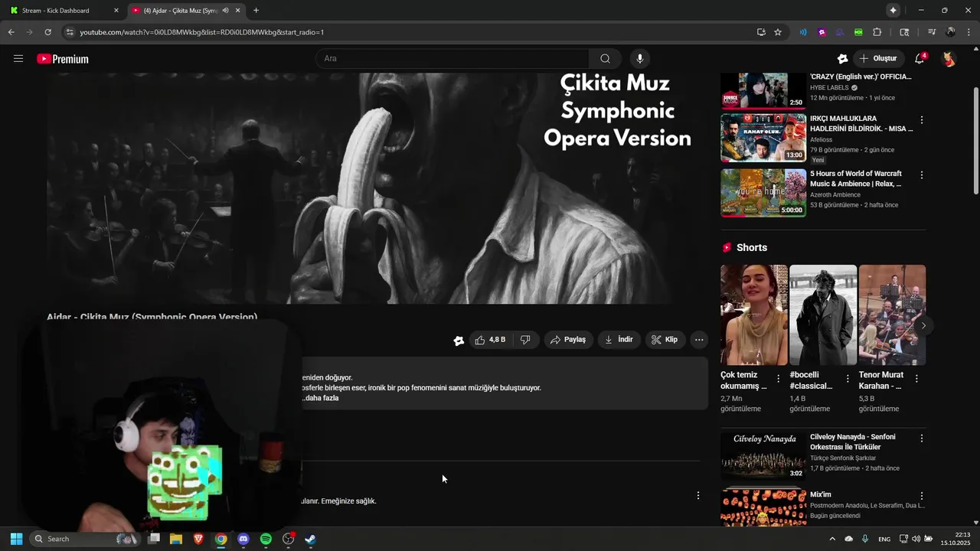
Task: Open options for 5 Hours of World of Warcraft
Action: pos(922,175)
